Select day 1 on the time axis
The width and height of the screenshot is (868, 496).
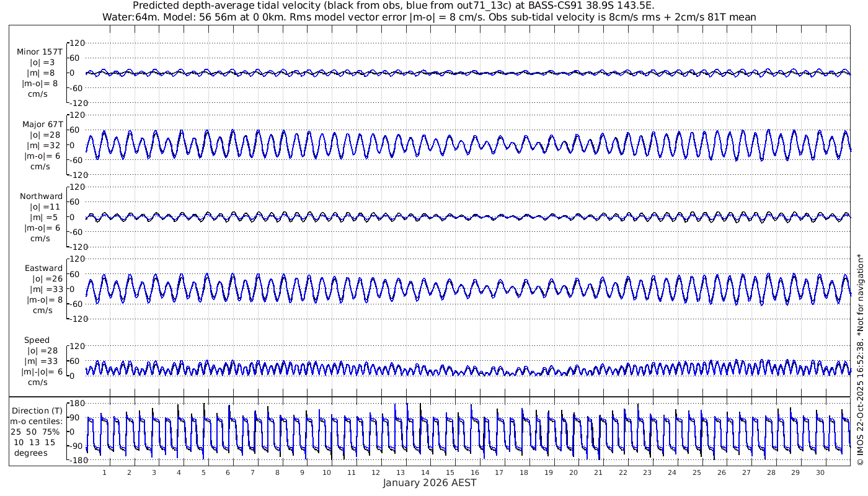(x=105, y=472)
